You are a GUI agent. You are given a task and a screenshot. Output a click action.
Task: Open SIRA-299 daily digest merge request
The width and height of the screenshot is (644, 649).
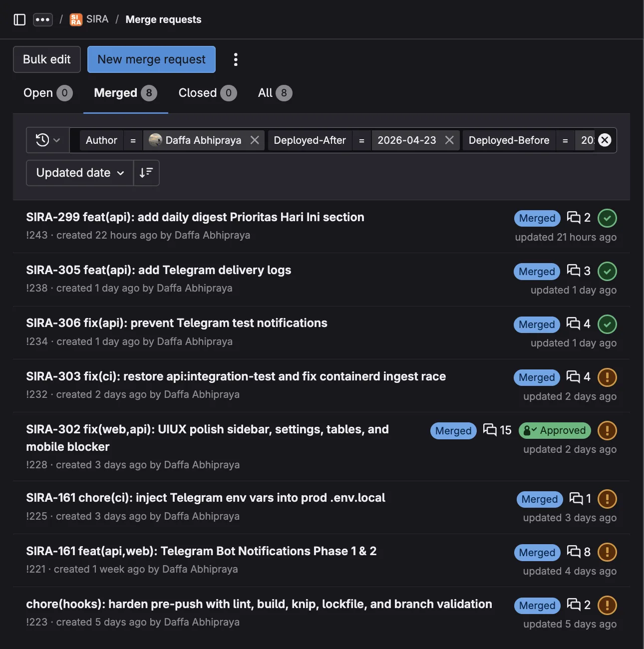pos(195,217)
